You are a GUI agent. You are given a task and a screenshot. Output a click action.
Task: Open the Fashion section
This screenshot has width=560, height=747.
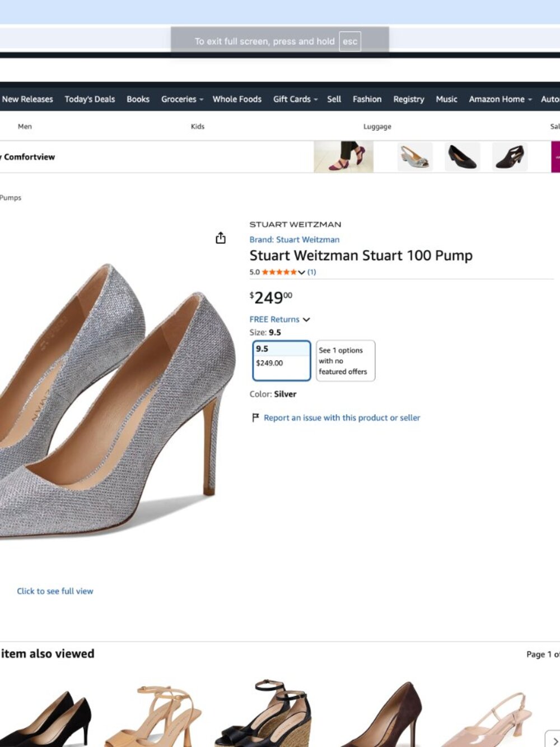pos(367,99)
